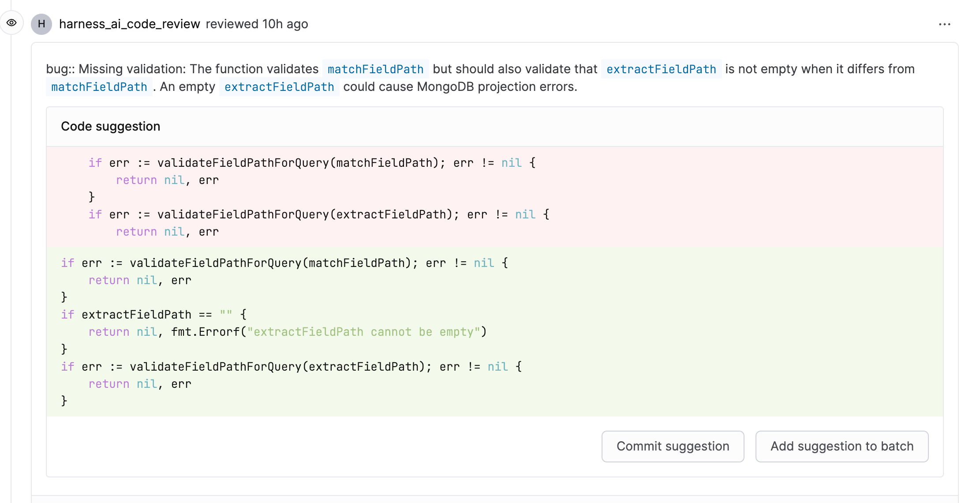
Task: Click the H avatar icon
Action: [x=41, y=24]
